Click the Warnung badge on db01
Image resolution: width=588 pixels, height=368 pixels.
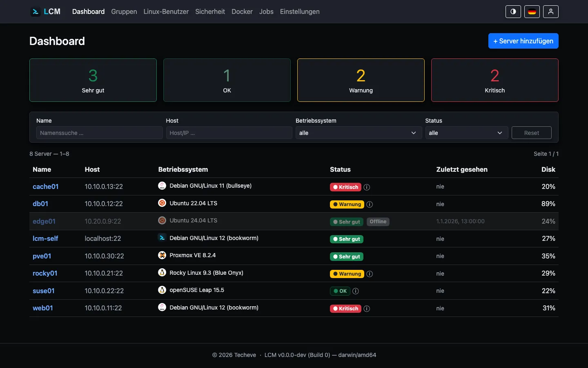coord(347,204)
